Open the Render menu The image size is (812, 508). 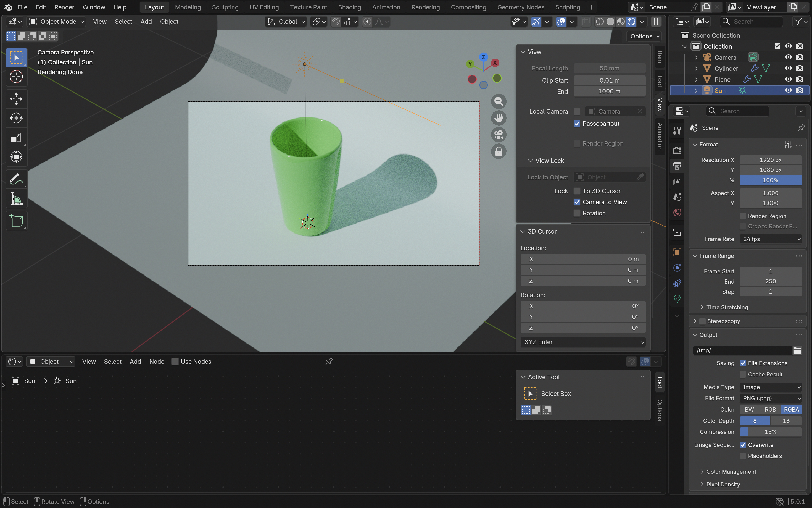click(x=64, y=7)
